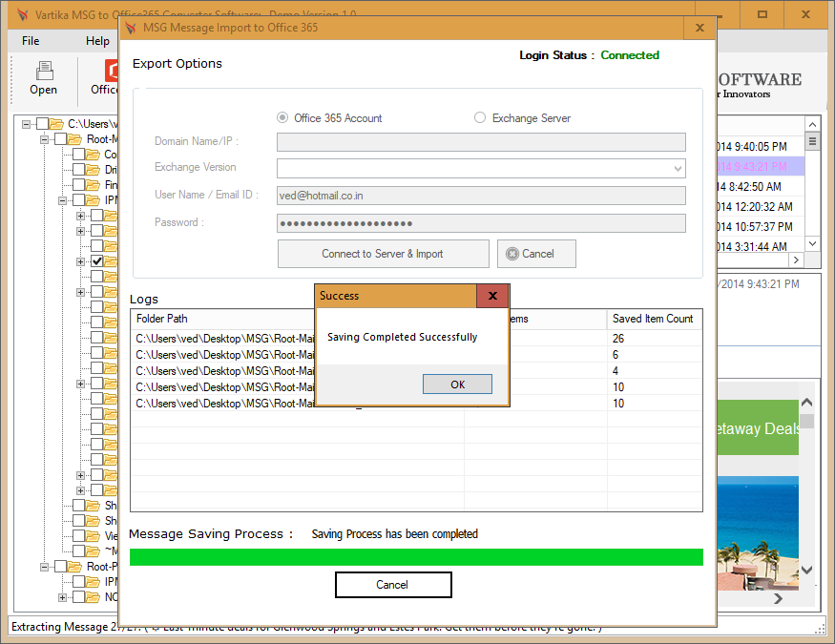Click the User Name / Email ID field
This screenshot has height=644, width=835.
point(481,196)
